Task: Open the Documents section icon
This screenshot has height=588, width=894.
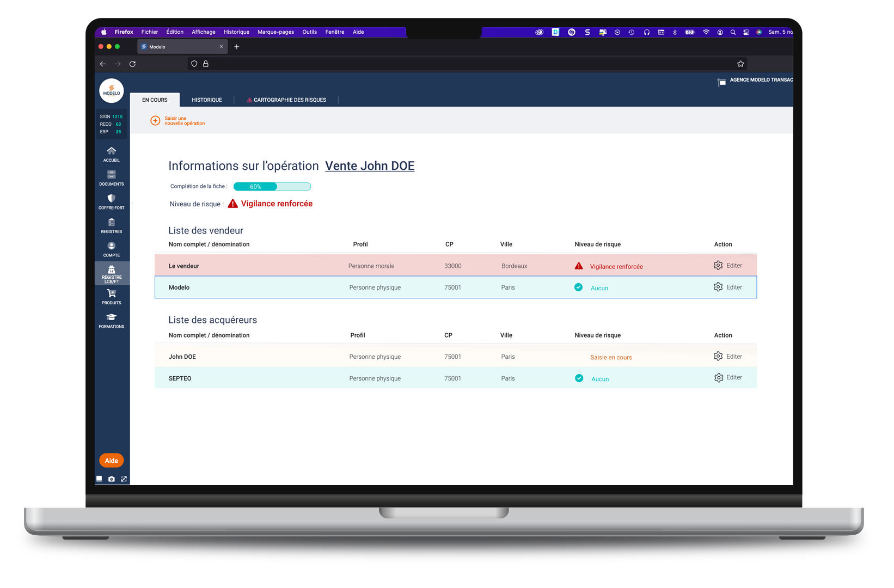Action: 111,175
